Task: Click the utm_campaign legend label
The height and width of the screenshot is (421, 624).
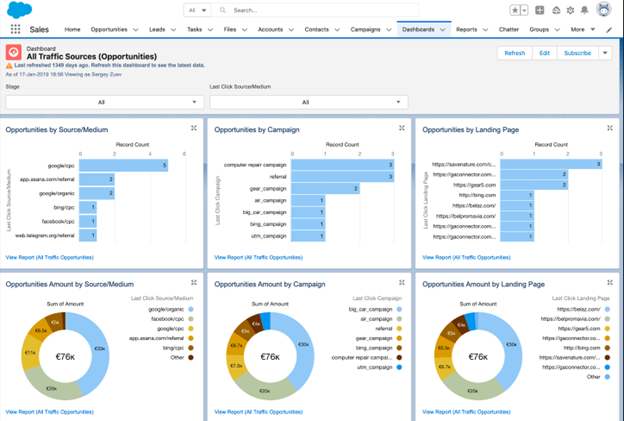Action: click(x=374, y=367)
